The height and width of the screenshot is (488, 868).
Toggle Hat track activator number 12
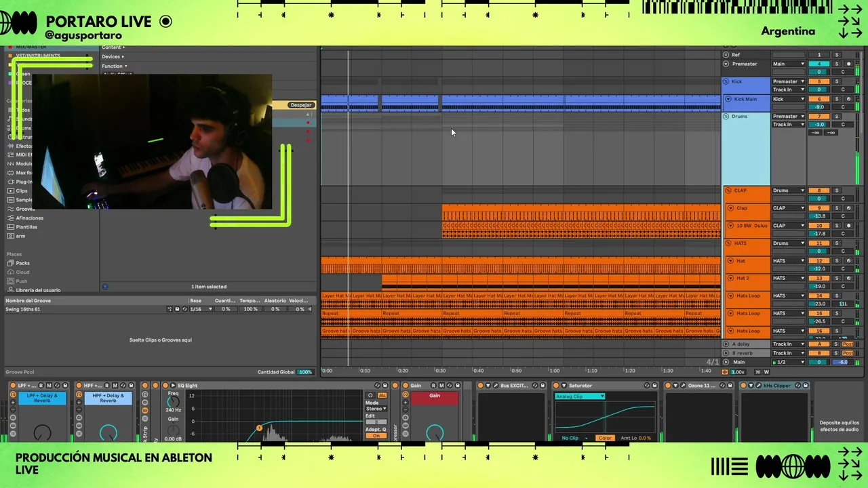coord(818,261)
